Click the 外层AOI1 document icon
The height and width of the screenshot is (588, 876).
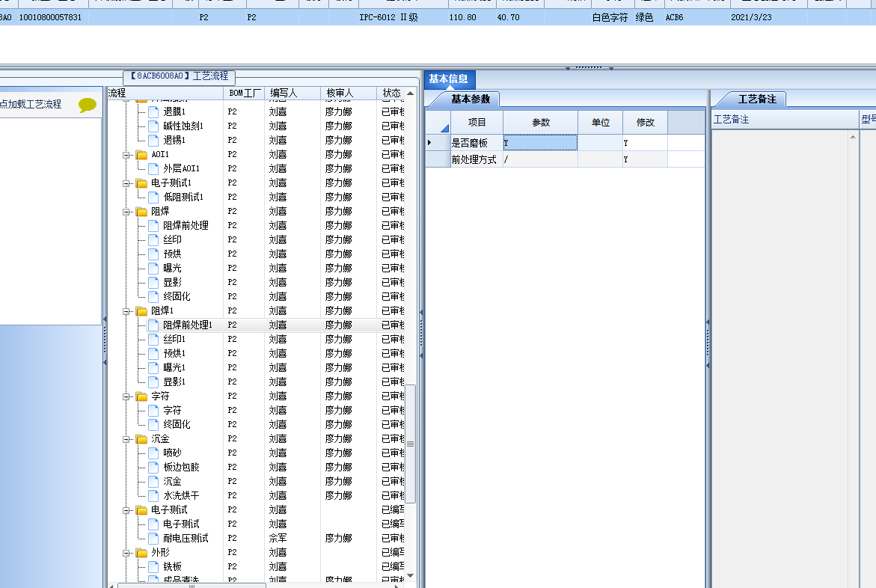[153, 168]
